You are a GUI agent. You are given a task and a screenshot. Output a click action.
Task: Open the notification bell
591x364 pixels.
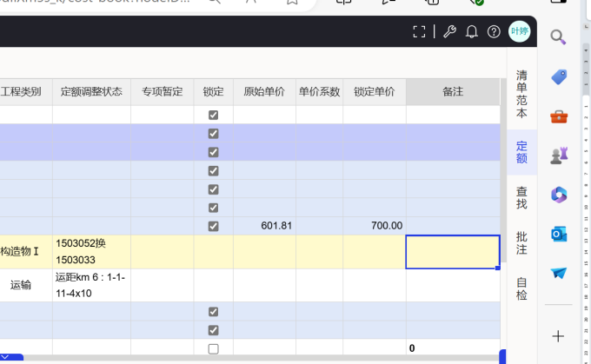472,32
